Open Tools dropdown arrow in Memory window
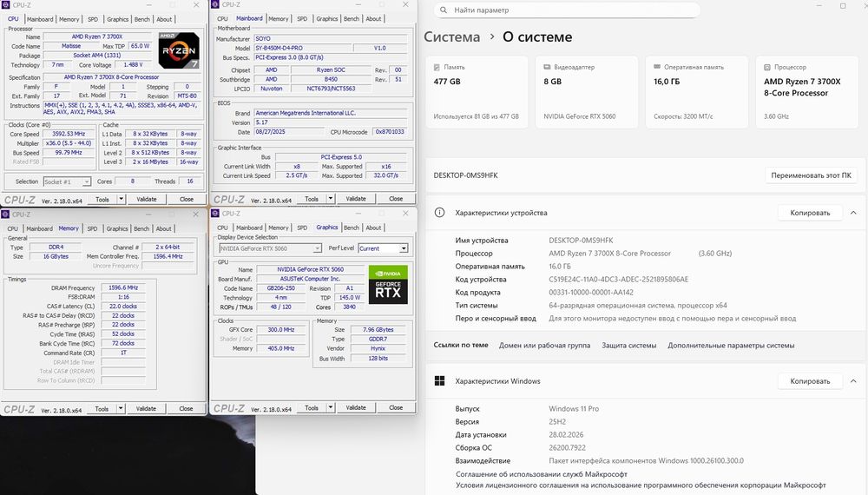Viewport: 868px width, 495px height. pos(121,409)
